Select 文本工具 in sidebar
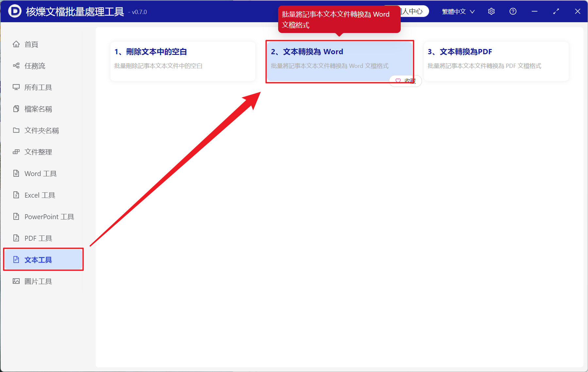This screenshot has height=372, width=588. 43,260
